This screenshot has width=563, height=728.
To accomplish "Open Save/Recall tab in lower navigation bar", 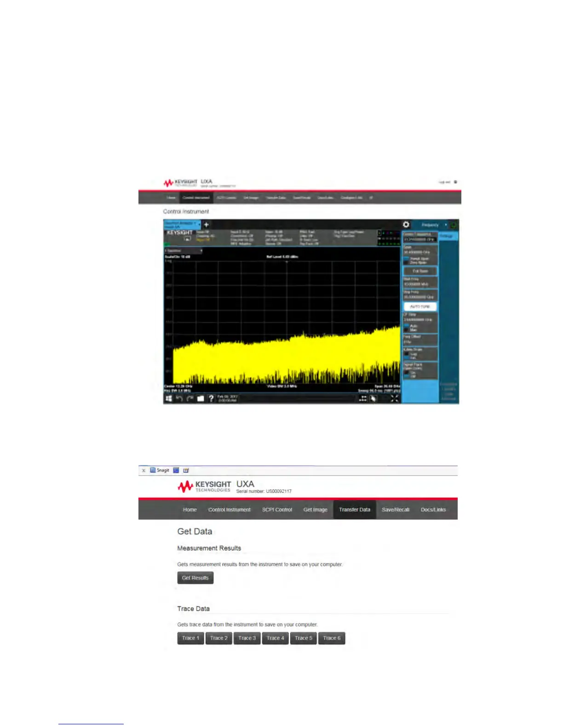I will 396,510.
